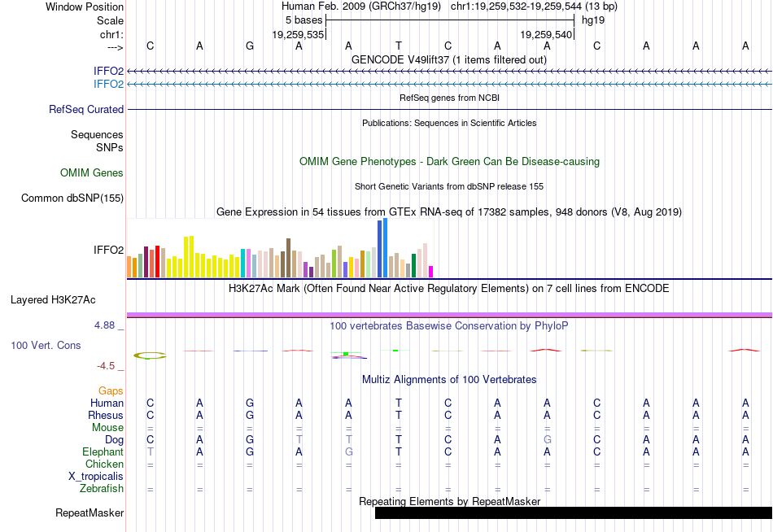Viewport: 773px width, 532px height.
Task: Click the Sequences track label
Action: (97, 134)
